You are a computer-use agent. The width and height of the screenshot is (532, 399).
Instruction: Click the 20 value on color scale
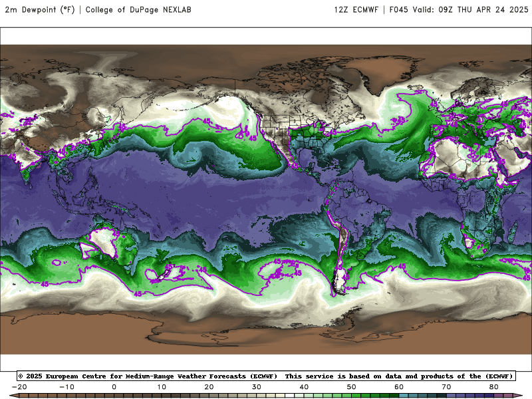point(209,387)
